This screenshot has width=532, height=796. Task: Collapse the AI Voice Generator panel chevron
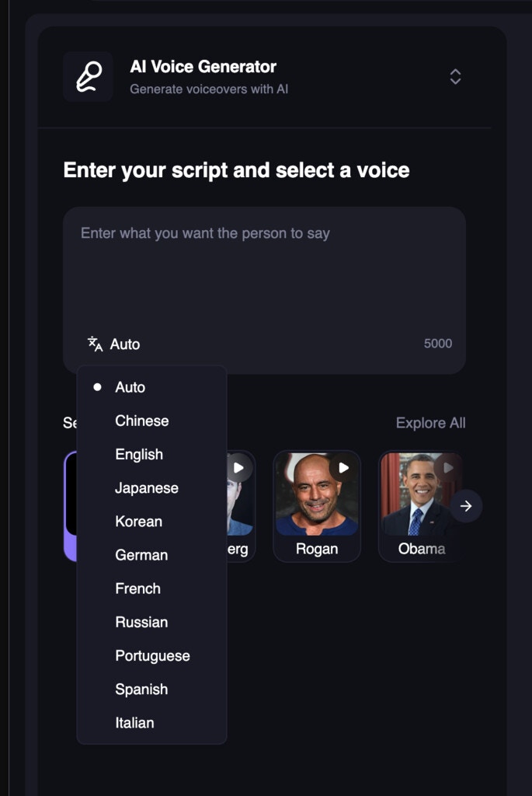pos(454,76)
